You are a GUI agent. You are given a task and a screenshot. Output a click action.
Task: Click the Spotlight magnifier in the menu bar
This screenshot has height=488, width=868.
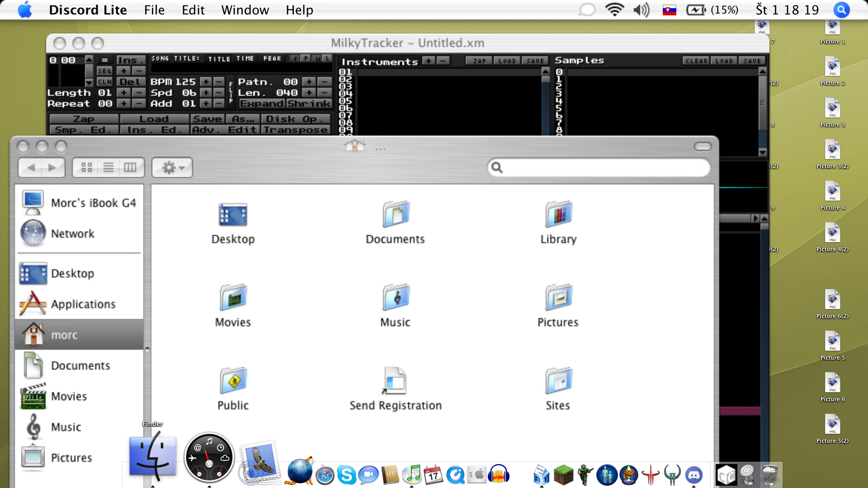coord(841,10)
